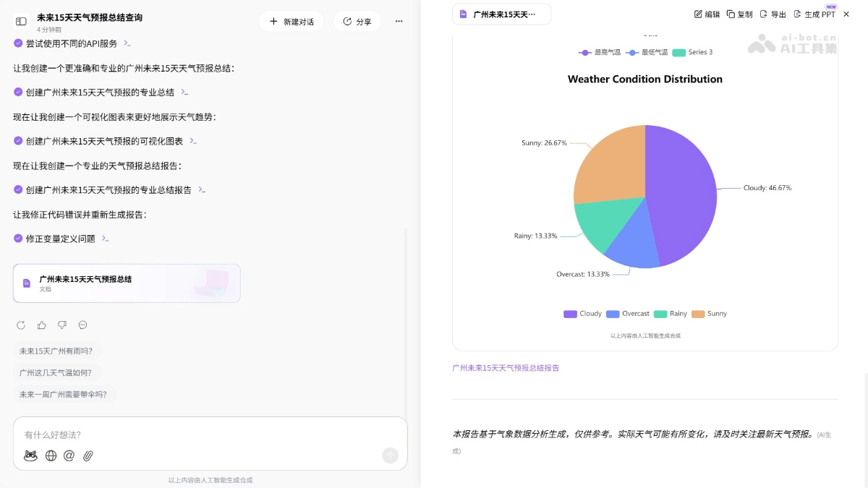Open the 广州未来15天天气预报总结报告 link
868x488 pixels.
coord(505,368)
